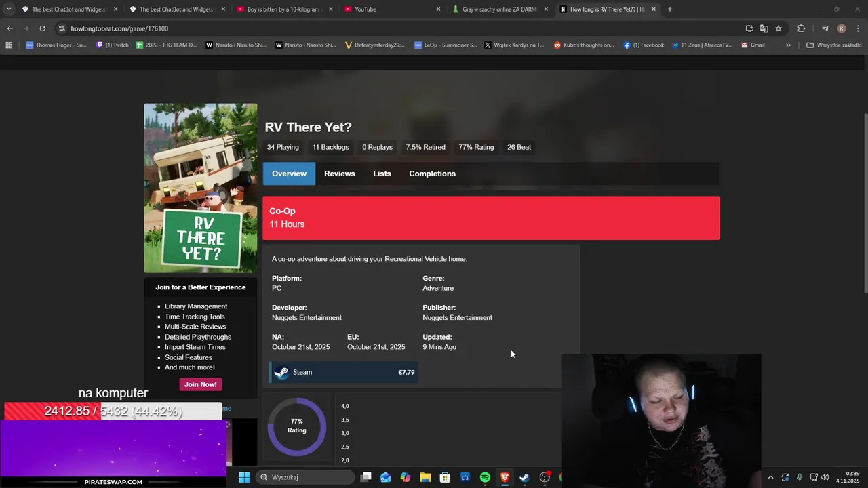View site information icon in address bar
This screenshot has width=868, height=488.
pos(62,28)
